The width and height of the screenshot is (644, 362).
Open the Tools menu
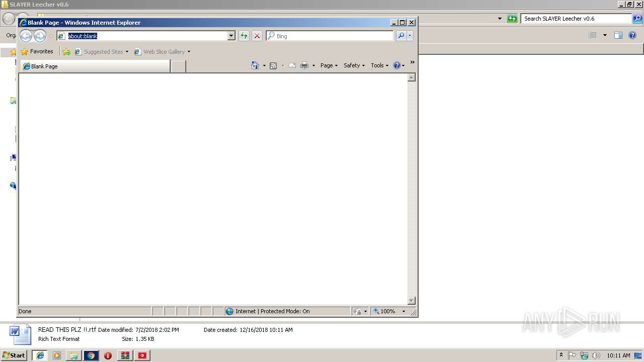[x=380, y=65]
